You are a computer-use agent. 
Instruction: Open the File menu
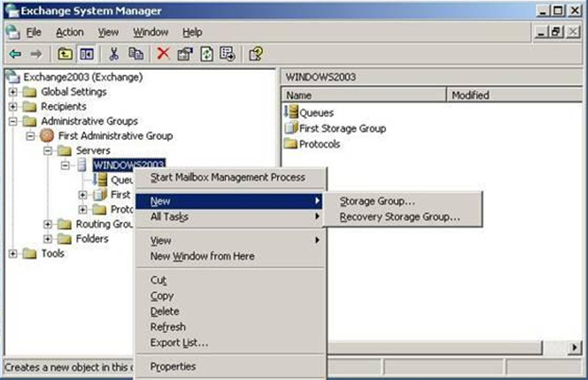[33, 32]
